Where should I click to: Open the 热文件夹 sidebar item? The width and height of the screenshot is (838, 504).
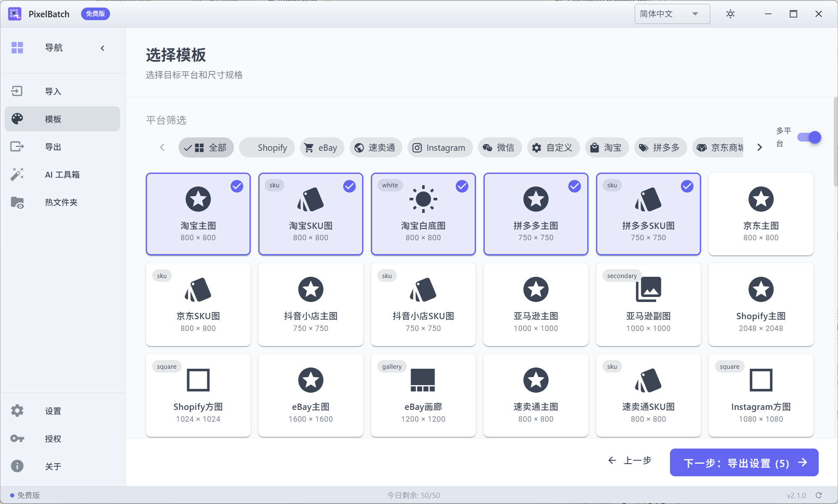pos(62,202)
